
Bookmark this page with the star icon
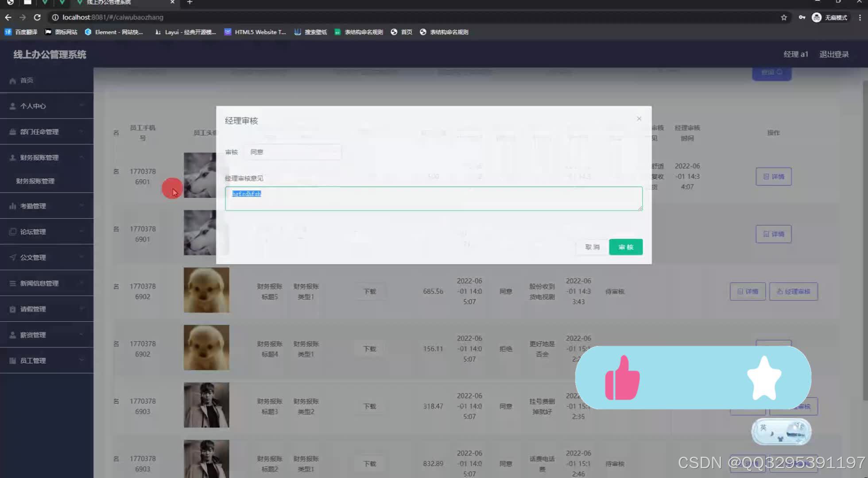pos(784,17)
